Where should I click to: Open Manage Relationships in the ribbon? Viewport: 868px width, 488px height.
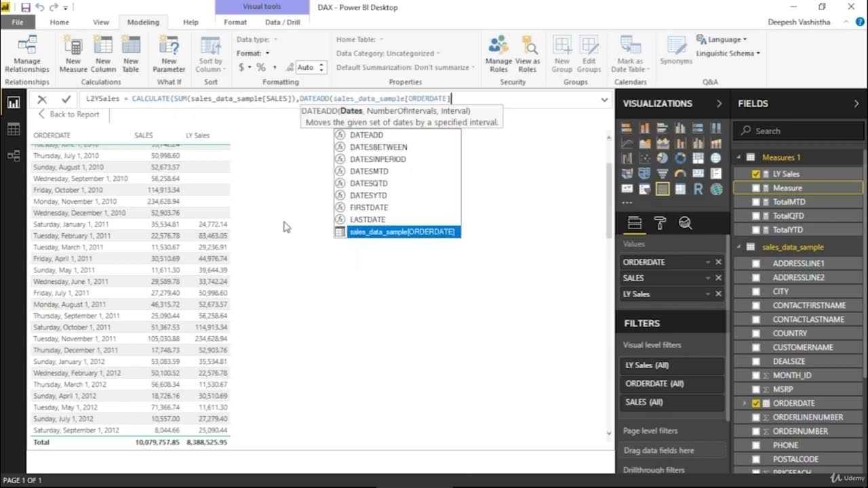tap(27, 54)
